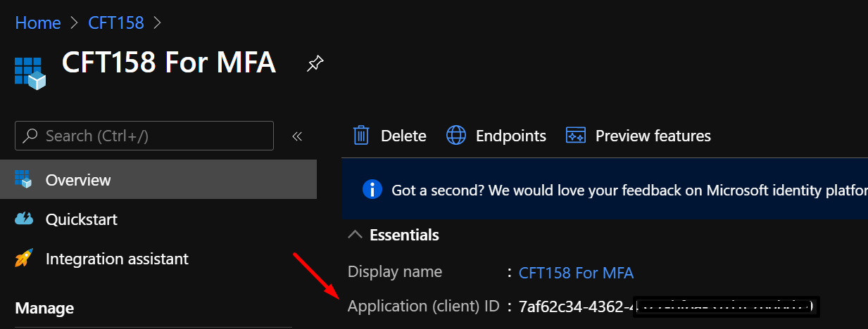Click the Endpoints globe icon
868x329 pixels.
(x=456, y=135)
